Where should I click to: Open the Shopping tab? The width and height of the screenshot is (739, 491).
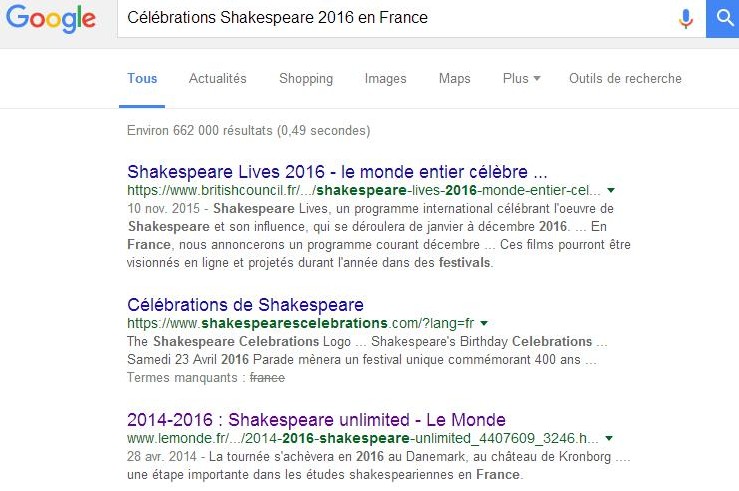306,79
